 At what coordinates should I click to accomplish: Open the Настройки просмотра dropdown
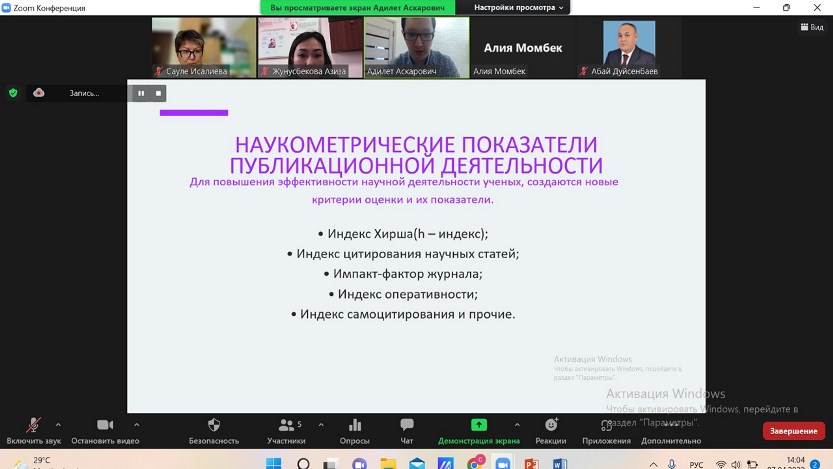click(x=518, y=7)
